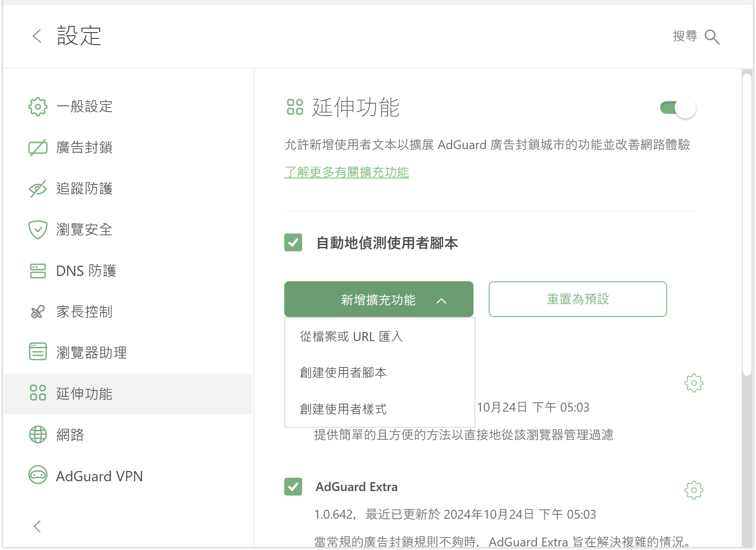Image resolution: width=756 pixels, height=550 pixels.
Task: Click AdGuard Extra version 1.0.642 text
Action: point(334,515)
